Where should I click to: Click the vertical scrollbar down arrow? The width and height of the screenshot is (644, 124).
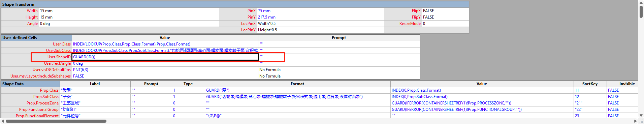pyautogui.click(x=641, y=116)
